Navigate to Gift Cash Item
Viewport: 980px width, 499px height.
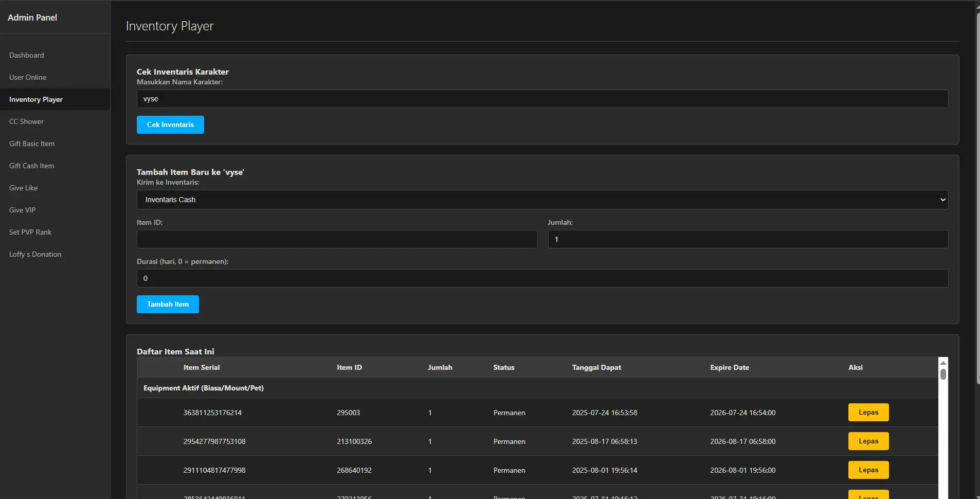[x=55, y=166]
